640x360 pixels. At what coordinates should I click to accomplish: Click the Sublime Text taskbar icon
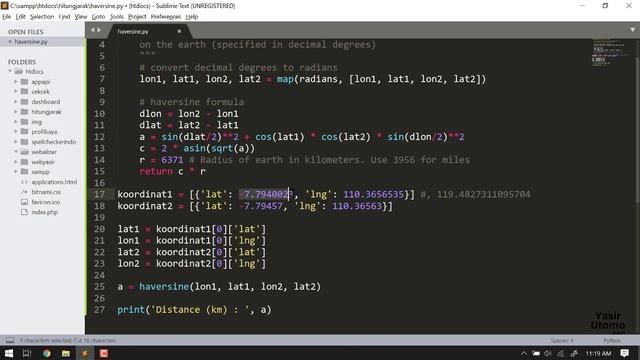[85, 353]
